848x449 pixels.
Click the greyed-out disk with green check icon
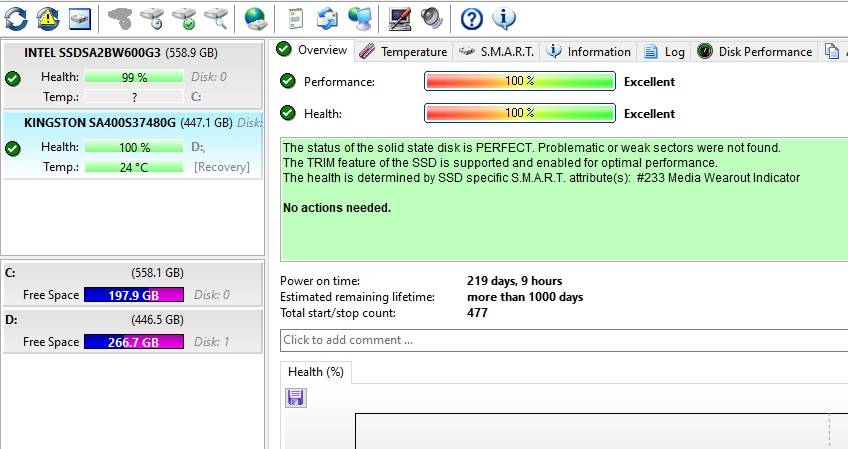tap(184, 19)
